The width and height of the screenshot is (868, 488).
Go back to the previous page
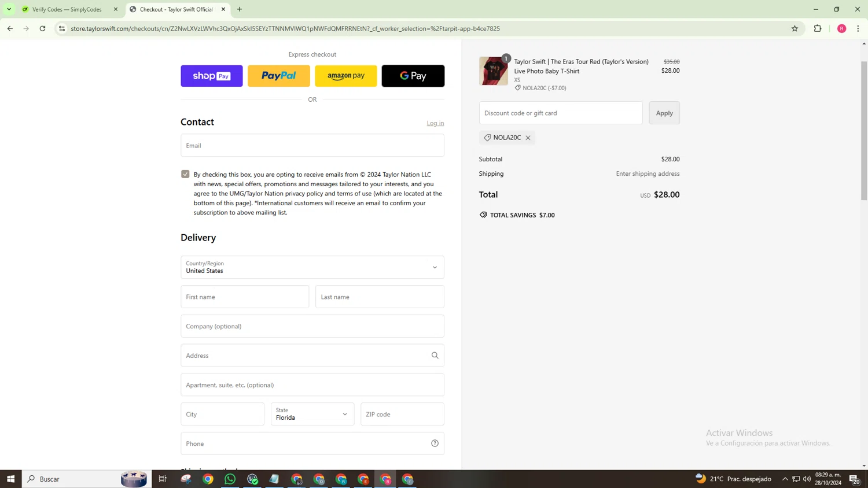point(10,28)
